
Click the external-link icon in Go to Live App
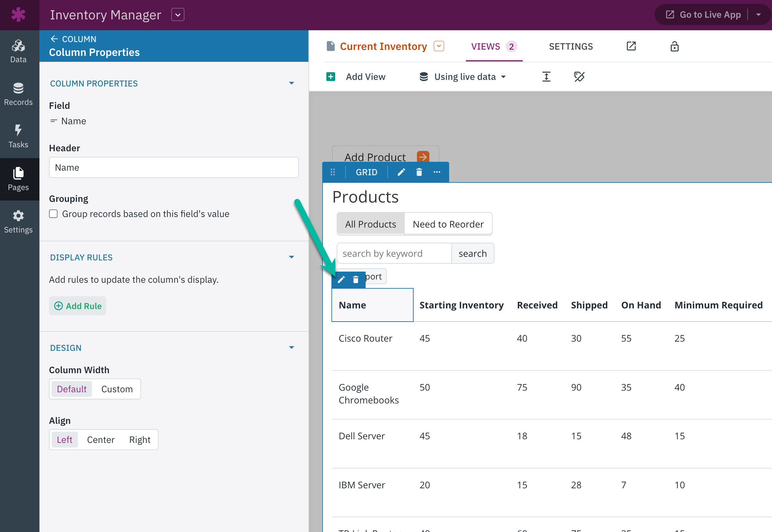670,15
